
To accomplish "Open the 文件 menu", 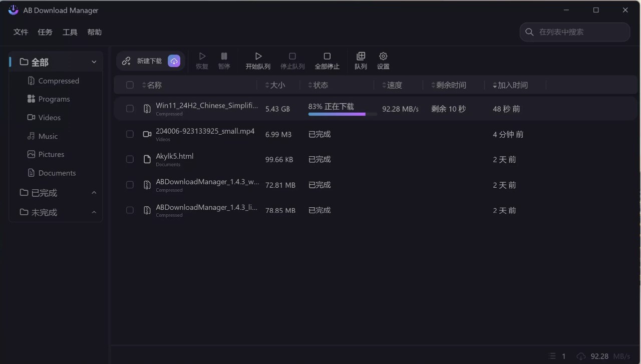I will (21, 32).
